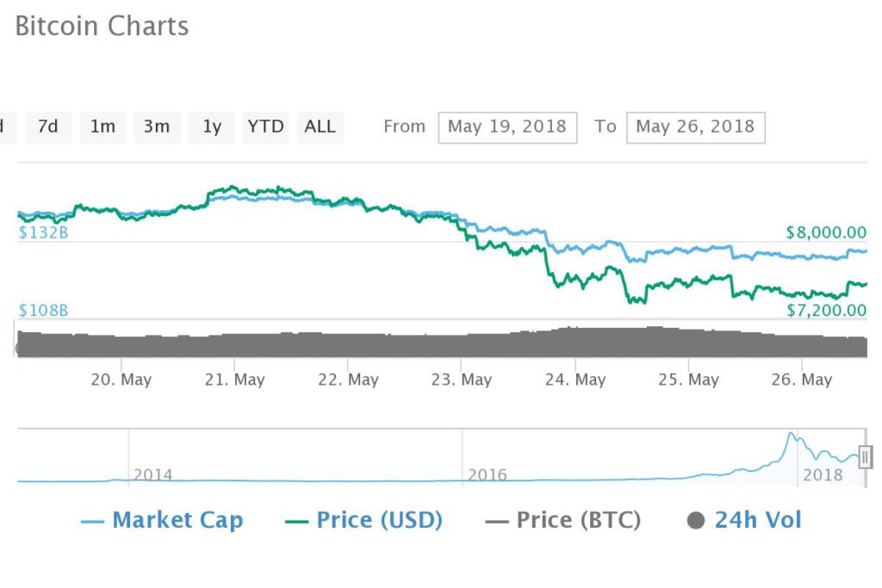Click the From date field
Viewport: 882px width, 588px height.
(x=507, y=127)
